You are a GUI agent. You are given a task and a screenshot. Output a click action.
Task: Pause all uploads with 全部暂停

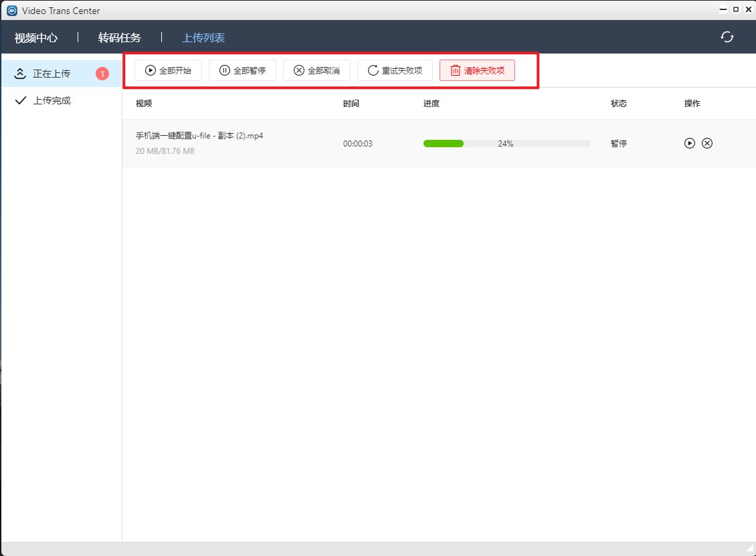click(242, 70)
